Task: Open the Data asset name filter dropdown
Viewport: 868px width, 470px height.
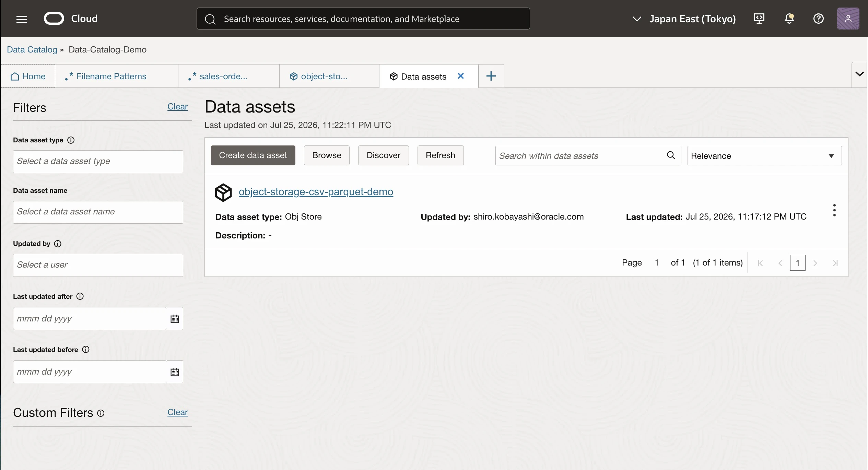Action: point(98,212)
